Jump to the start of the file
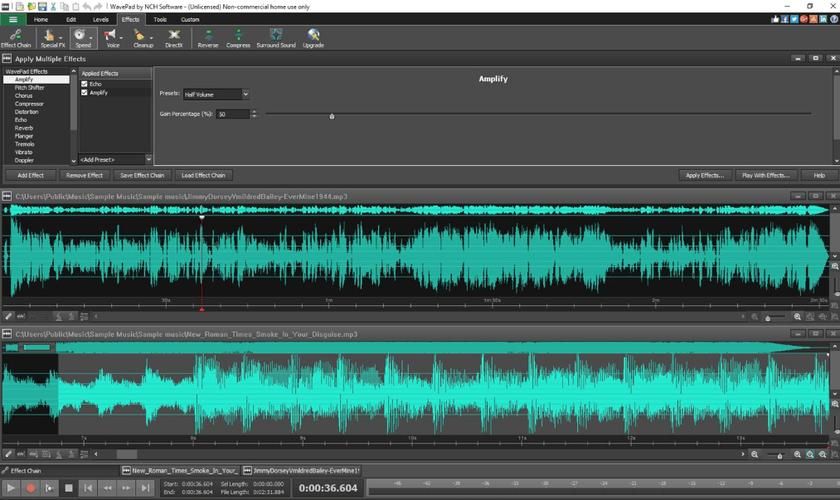Image resolution: width=840 pixels, height=500 pixels. 88,488
